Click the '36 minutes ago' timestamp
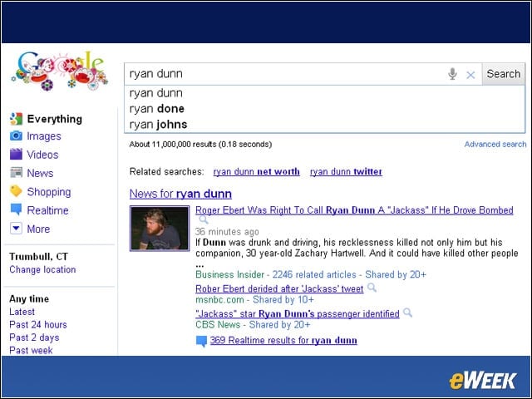This screenshot has width=532, height=399. click(227, 232)
